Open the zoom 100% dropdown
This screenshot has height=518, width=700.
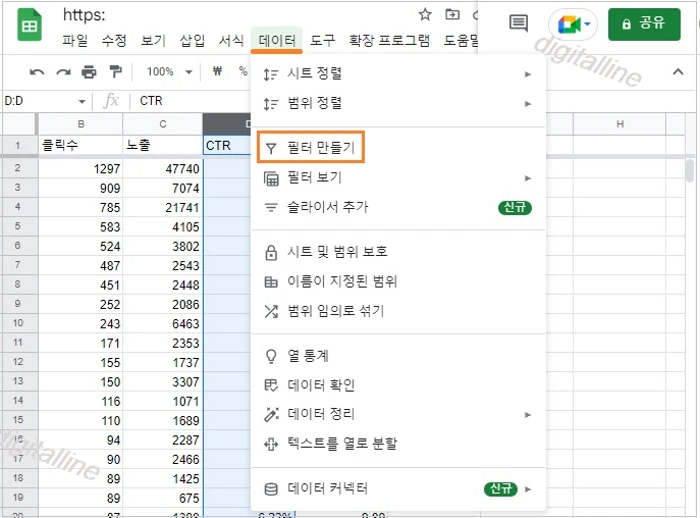coord(189,72)
